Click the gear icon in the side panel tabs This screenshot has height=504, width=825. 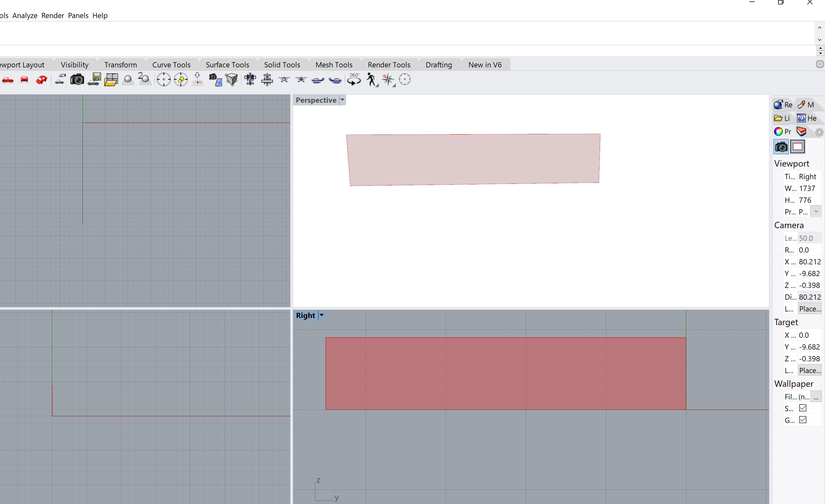click(819, 132)
